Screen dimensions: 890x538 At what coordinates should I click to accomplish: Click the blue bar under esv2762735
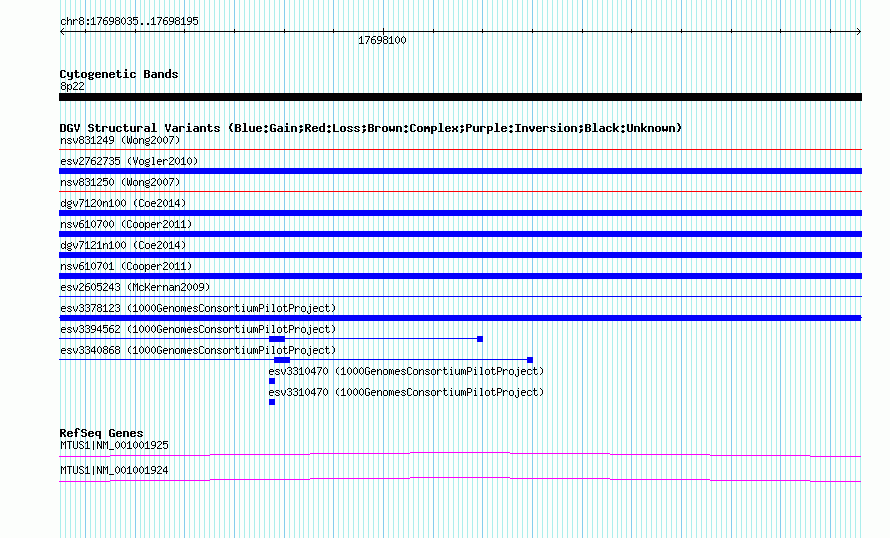(460, 171)
